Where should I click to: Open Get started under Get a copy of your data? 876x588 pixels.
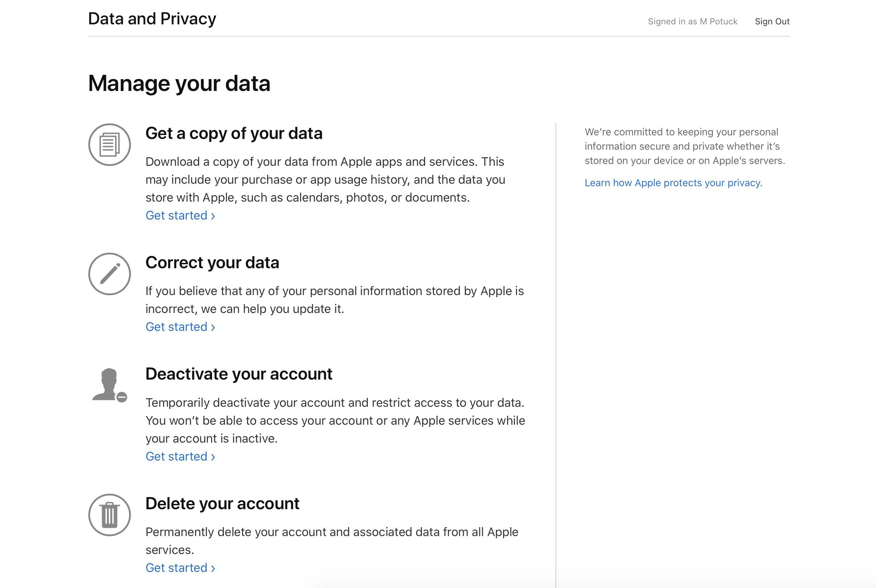[x=176, y=216]
